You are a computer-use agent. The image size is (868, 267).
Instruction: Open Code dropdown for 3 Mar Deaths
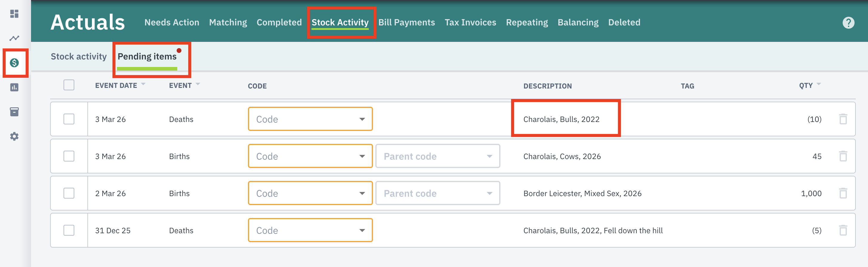[x=310, y=119]
